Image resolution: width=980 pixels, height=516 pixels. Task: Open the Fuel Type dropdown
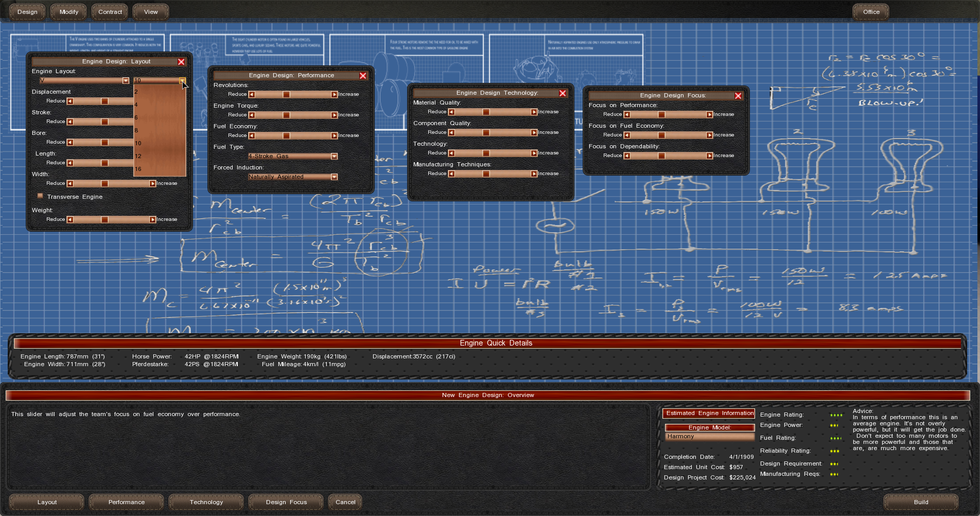pyautogui.click(x=334, y=157)
